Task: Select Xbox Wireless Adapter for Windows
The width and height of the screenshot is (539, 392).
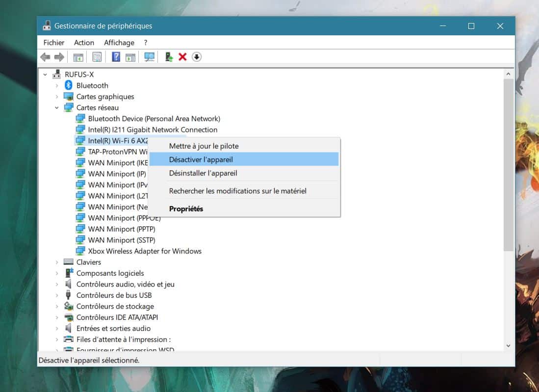Action: [x=145, y=251]
